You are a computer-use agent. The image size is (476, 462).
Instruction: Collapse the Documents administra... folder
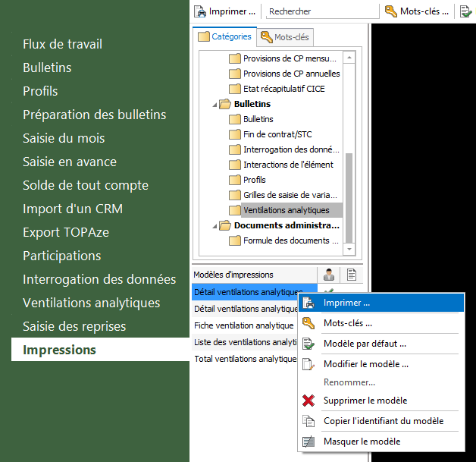215,226
